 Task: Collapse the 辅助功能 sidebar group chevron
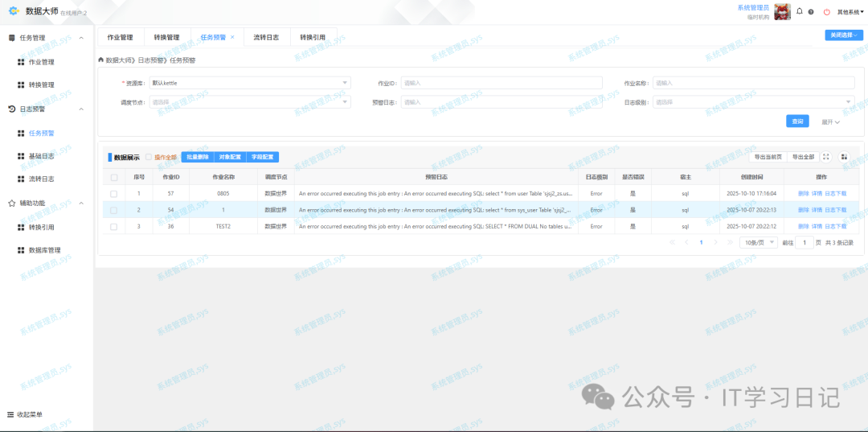point(81,204)
